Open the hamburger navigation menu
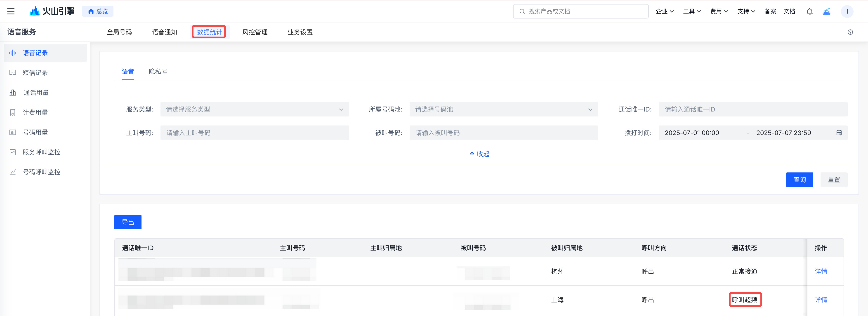 coord(11,11)
